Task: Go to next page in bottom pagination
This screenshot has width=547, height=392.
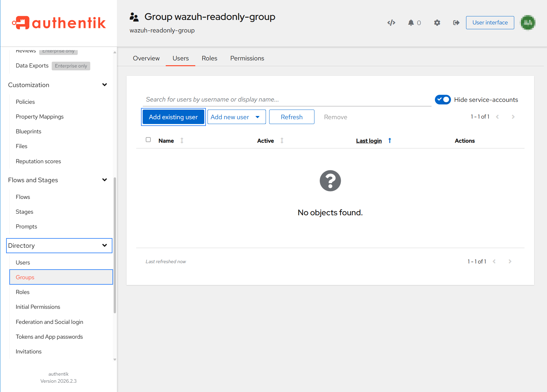Action: point(510,261)
